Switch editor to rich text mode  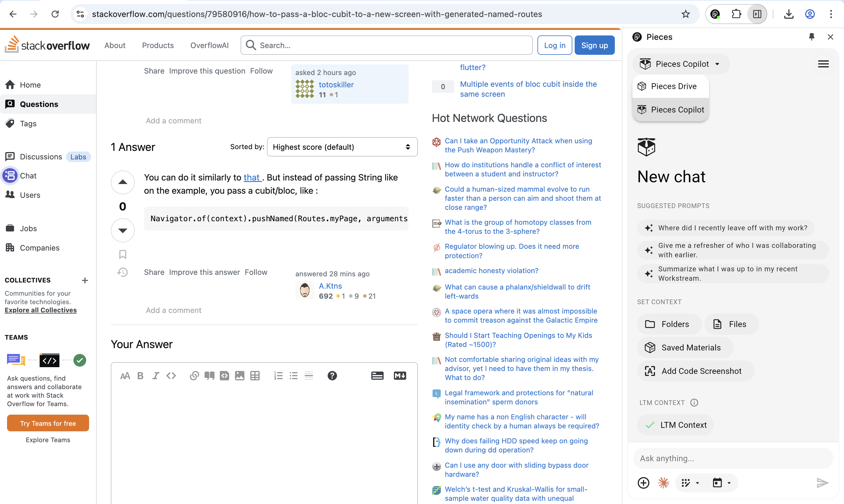[377, 376]
